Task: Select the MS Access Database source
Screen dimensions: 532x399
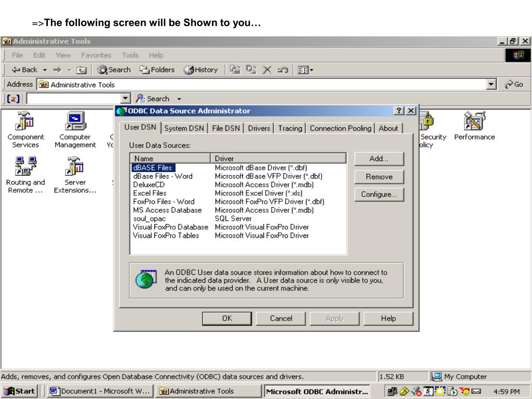Action: (167, 210)
